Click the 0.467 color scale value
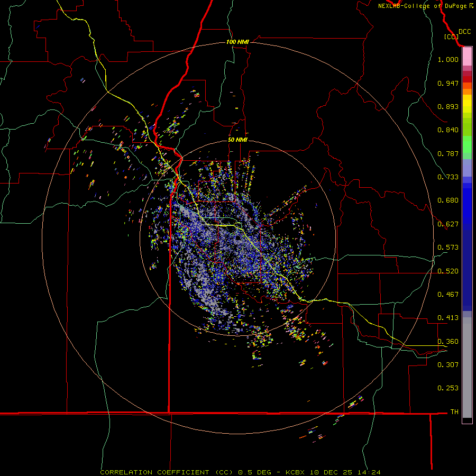Viewport: 476px width, 476px height. pos(448,295)
